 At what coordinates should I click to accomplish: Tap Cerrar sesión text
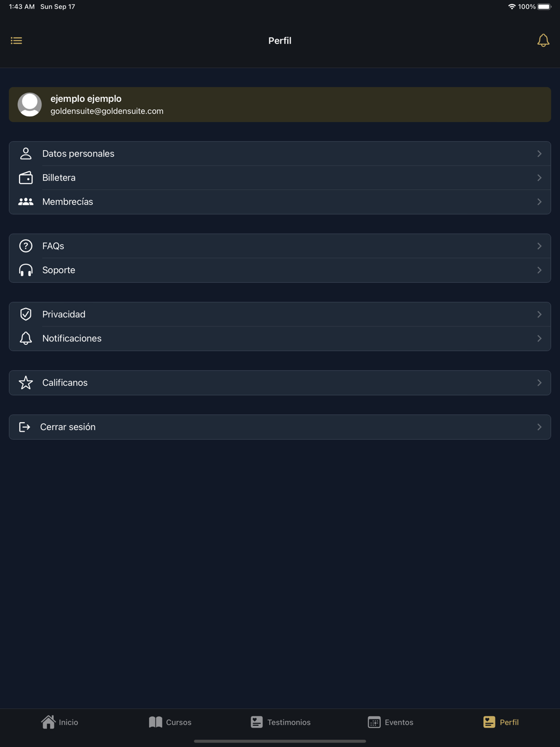point(68,427)
